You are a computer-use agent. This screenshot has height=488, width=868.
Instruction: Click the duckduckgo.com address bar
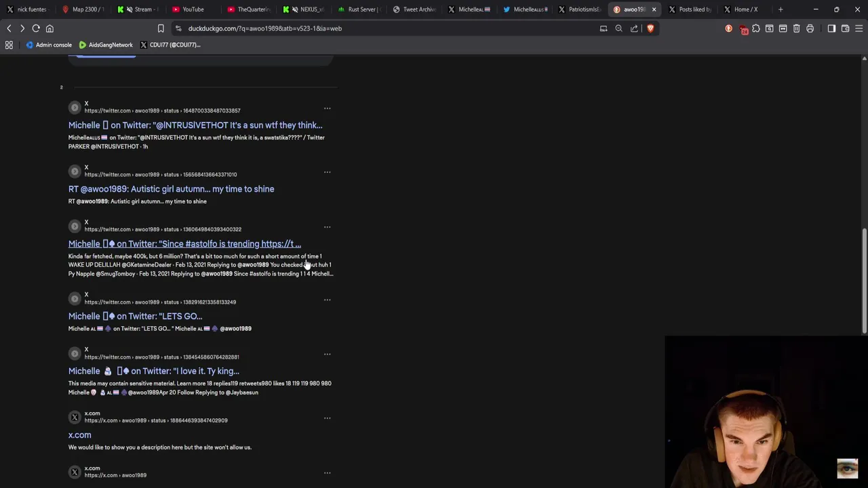[387, 28]
